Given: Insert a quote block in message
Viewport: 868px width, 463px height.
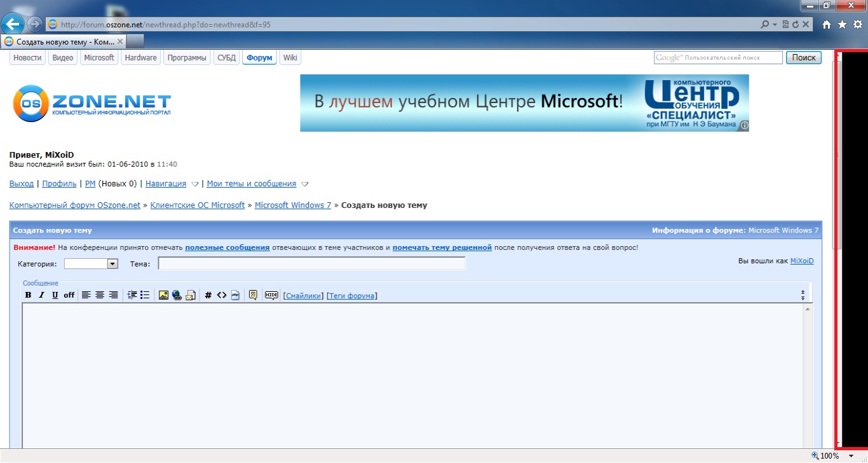Looking at the screenshot, I should coord(253,295).
